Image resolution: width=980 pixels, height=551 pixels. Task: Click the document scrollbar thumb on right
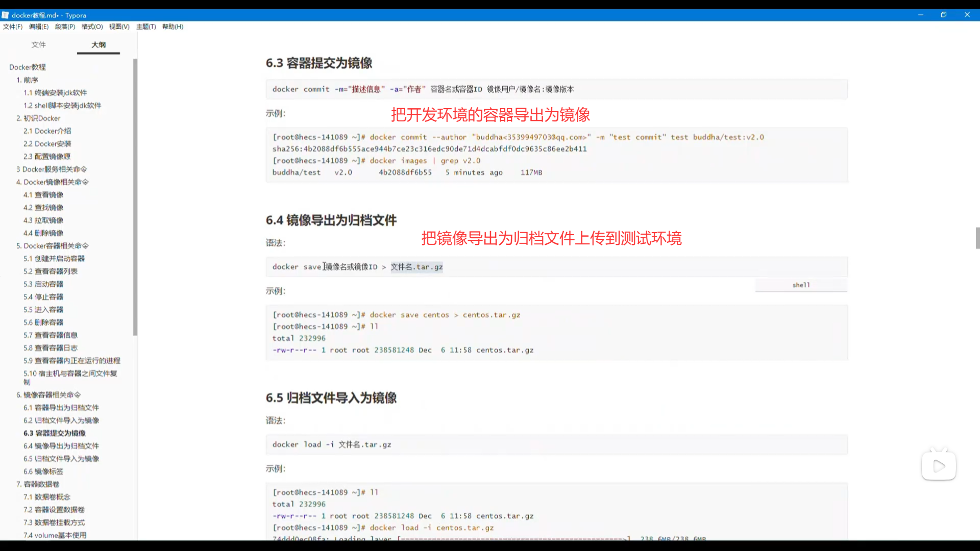pyautogui.click(x=977, y=238)
